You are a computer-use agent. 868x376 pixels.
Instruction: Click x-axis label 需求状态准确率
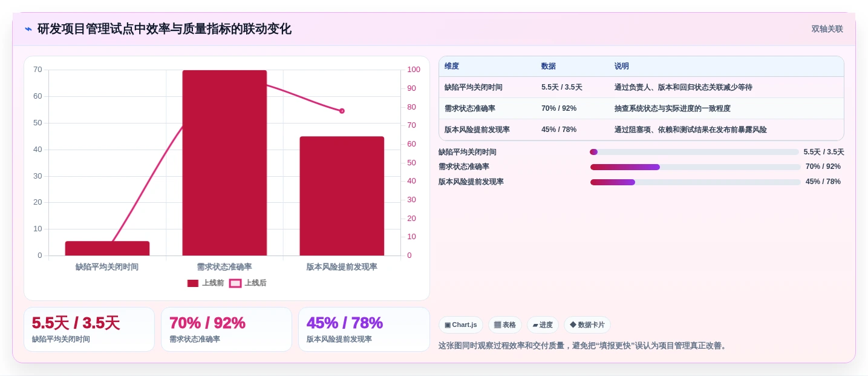pos(224,267)
